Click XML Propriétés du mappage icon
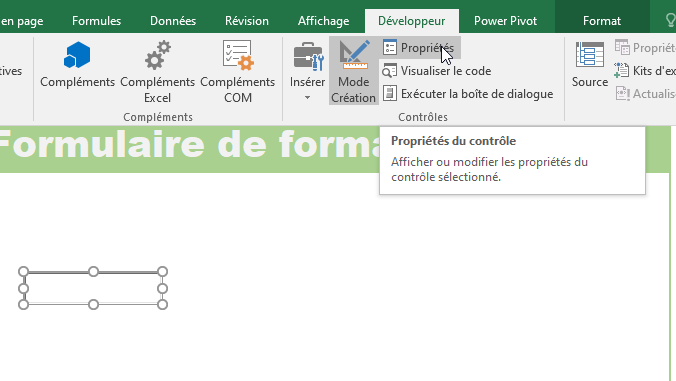Viewport: 676px width, 381px height. point(622,47)
